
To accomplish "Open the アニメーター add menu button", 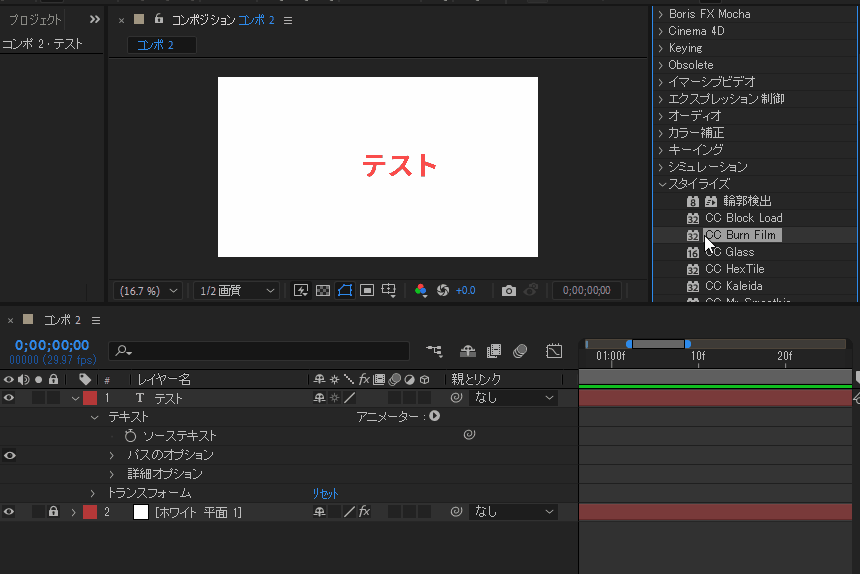I will click(x=434, y=416).
